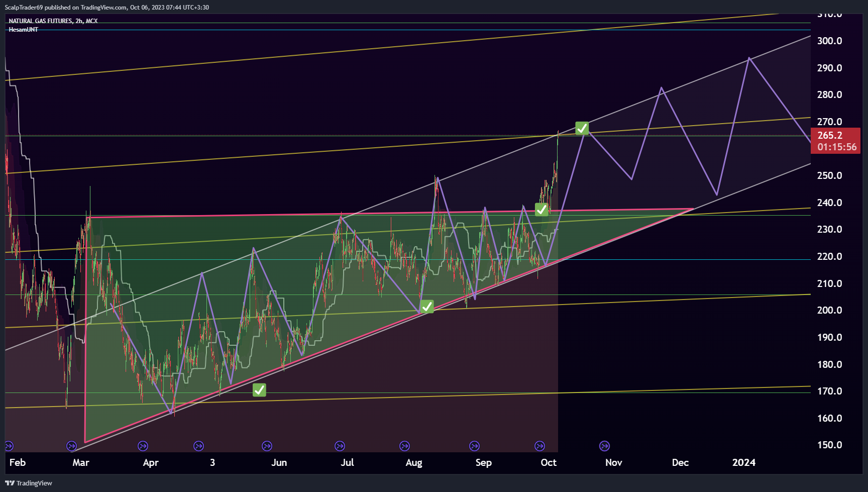Click the NATURAL GAS FUTURES, 2h, MCX title

tap(53, 21)
